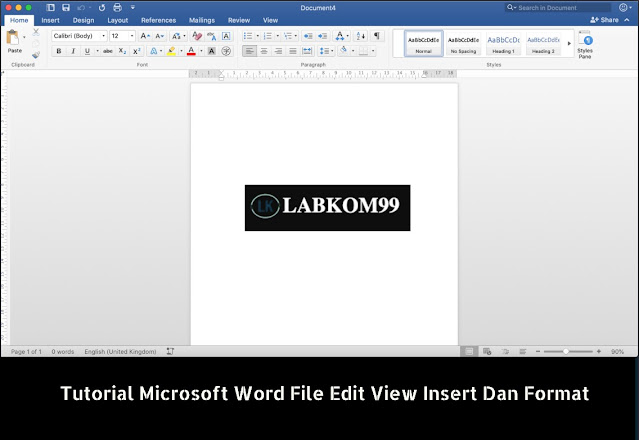The width and height of the screenshot is (639, 440).
Task: Open the View tab
Action: [x=270, y=20]
